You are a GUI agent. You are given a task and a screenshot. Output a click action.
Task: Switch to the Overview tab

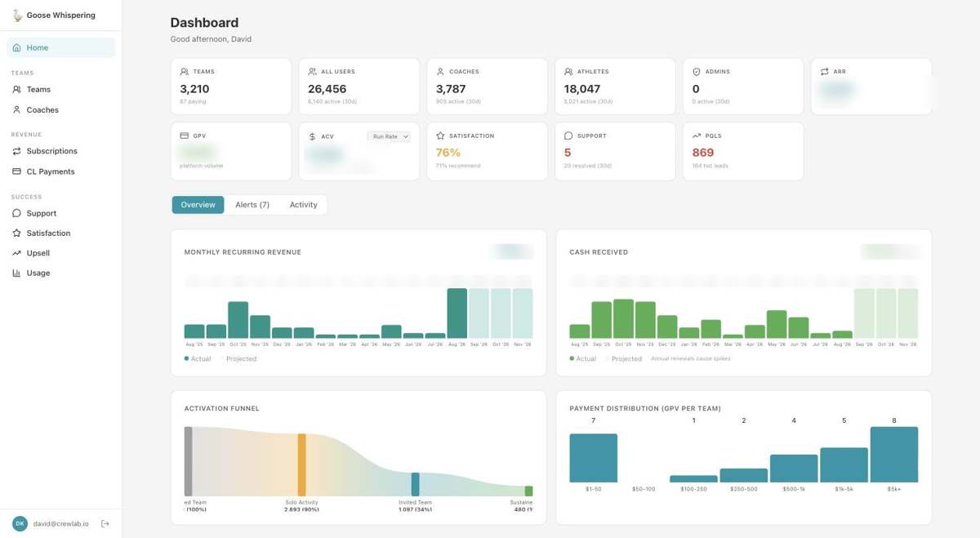pyautogui.click(x=198, y=205)
